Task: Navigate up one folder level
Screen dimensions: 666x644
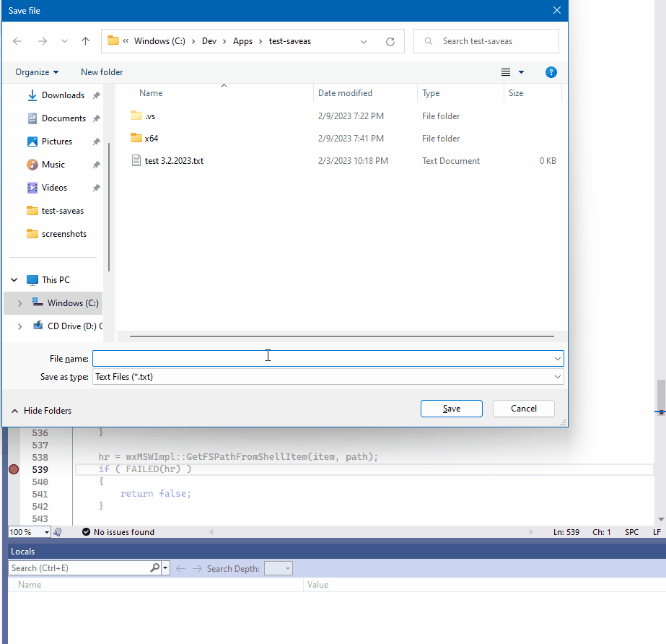Action: coord(85,41)
